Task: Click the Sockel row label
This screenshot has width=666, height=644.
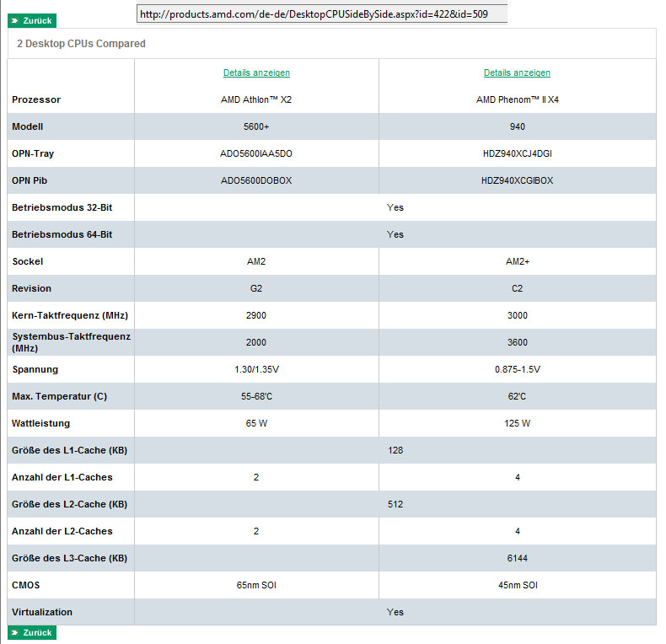Action: (27, 261)
